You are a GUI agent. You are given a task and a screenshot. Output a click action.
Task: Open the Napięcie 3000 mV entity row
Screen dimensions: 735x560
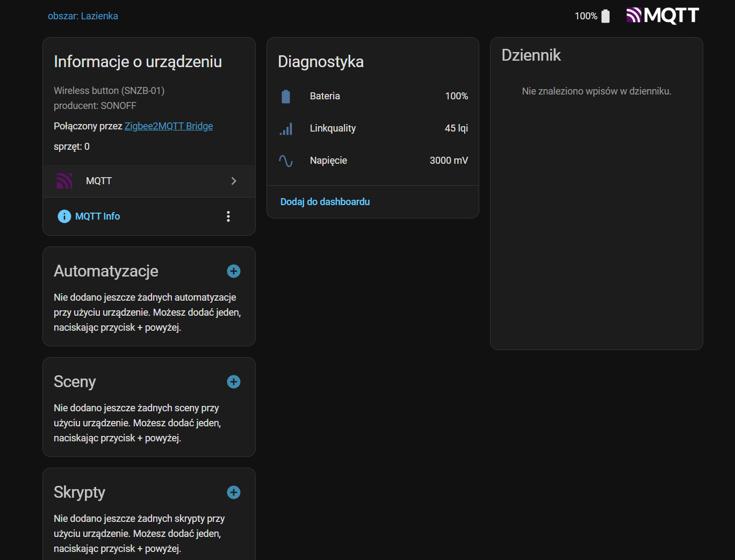373,161
